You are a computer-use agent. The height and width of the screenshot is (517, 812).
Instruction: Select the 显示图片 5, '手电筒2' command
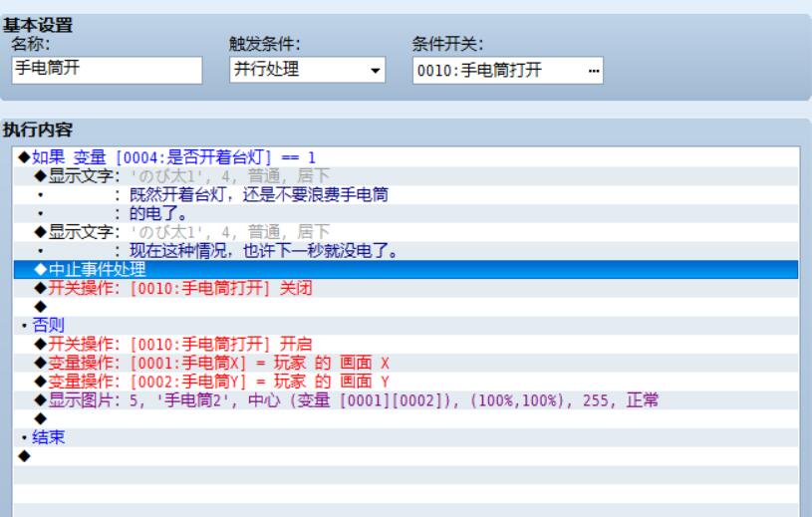(x=406, y=400)
